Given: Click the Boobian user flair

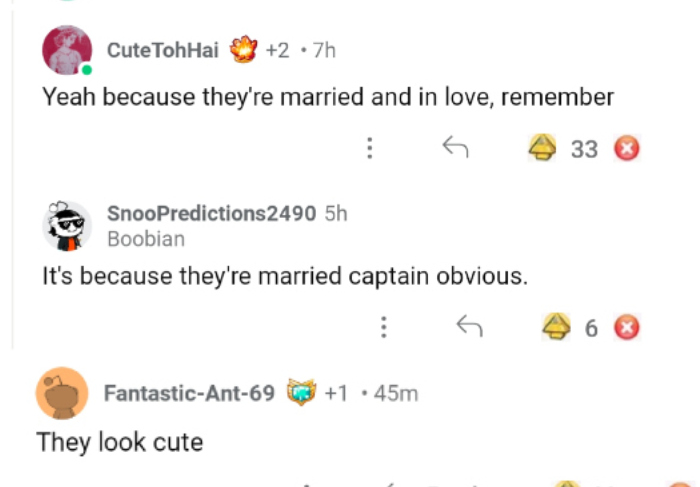Looking at the screenshot, I should 145,239.
